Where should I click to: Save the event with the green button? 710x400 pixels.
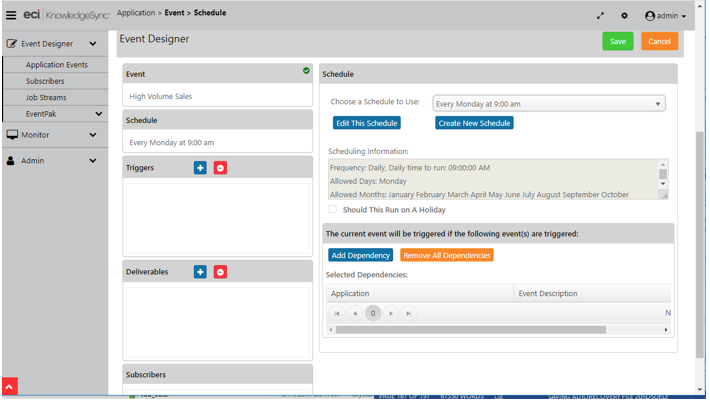[618, 41]
